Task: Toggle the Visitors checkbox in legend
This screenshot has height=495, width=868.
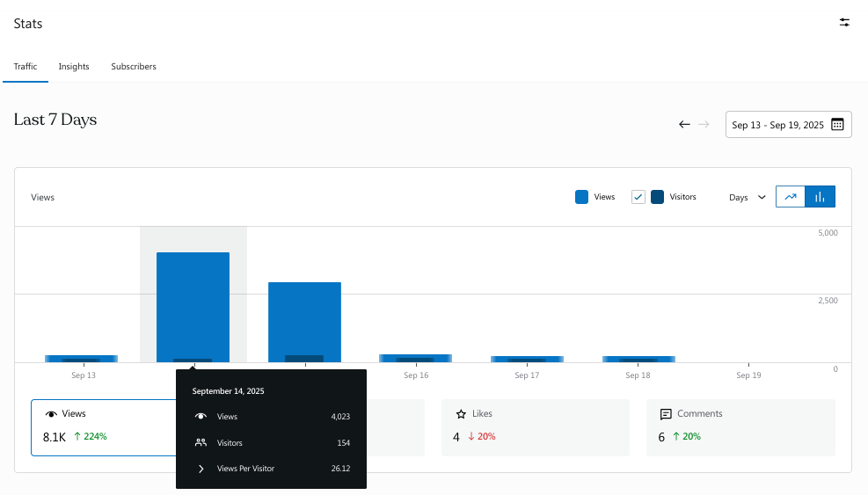Action: point(638,197)
